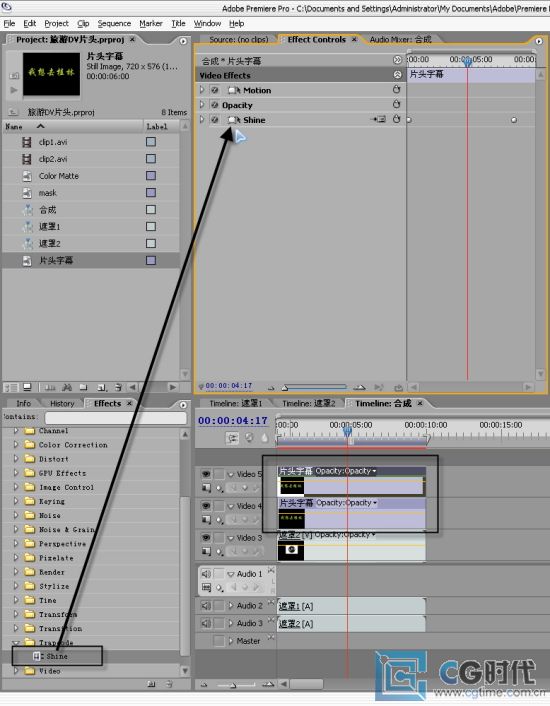The height and width of the screenshot is (706, 550).
Task: Expand the Channel effects folder
Action: pos(16,431)
